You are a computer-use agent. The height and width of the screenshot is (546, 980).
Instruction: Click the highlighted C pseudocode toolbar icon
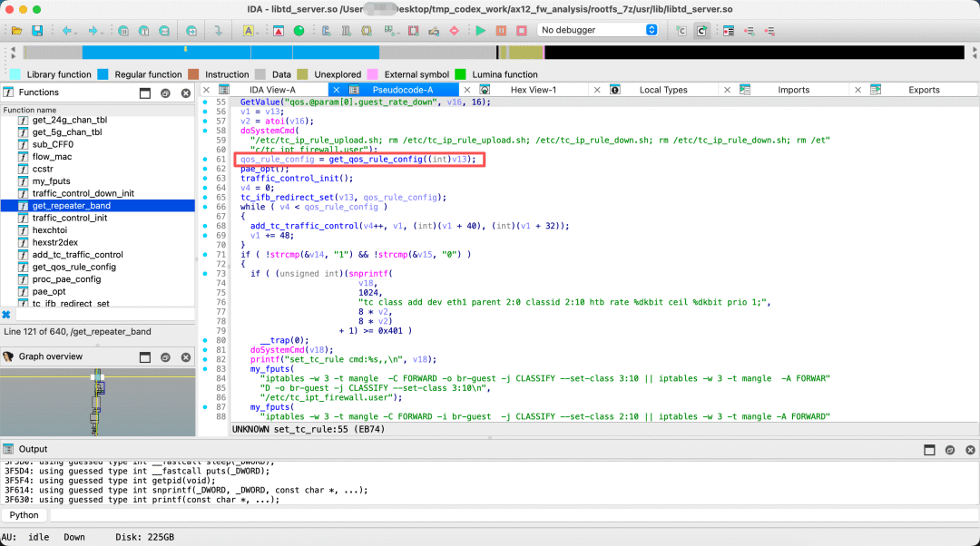(x=701, y=30)
